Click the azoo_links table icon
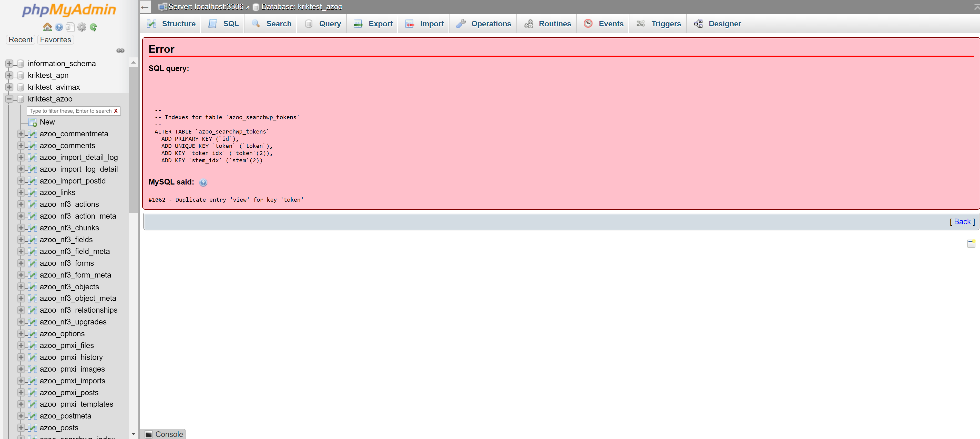 33,192
